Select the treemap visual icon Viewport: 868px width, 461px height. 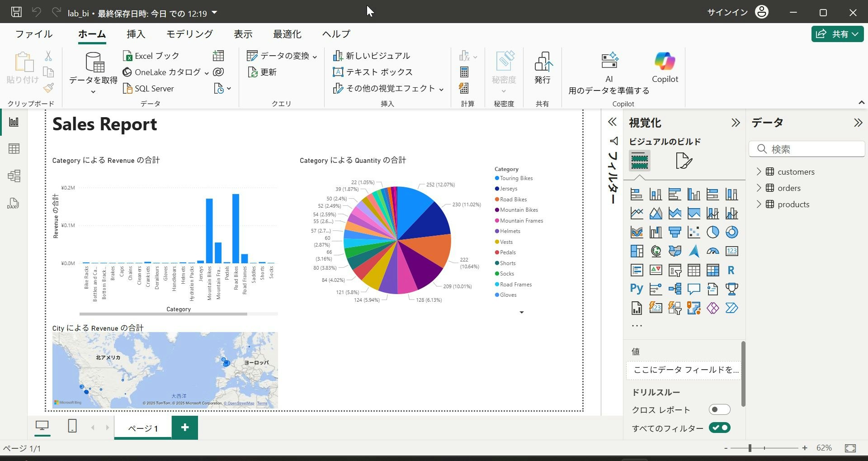[x=637, y=251]
